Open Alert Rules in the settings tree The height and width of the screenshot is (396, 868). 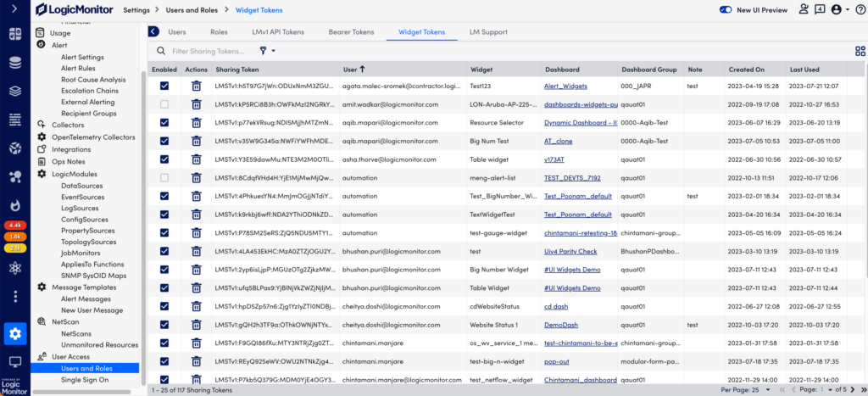point(78,68)
